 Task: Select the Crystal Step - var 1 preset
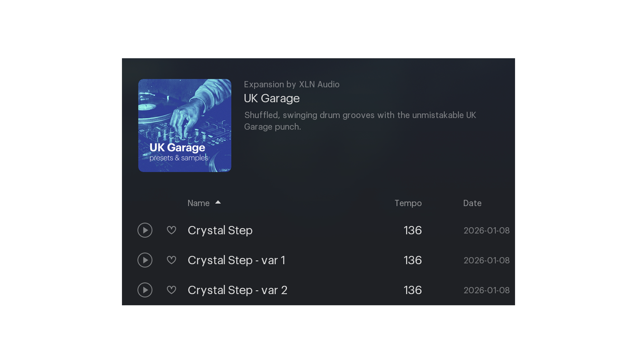(x=236, y=260)
